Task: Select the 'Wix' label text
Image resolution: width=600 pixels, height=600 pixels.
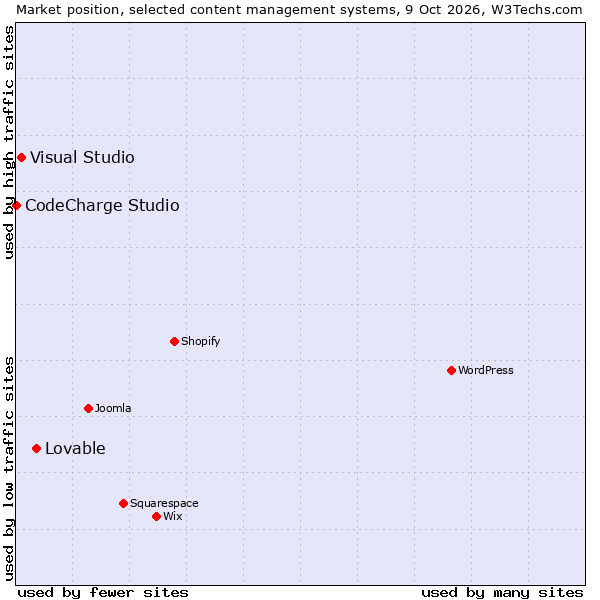Action: pyautogui.click(x=173, y=516)
